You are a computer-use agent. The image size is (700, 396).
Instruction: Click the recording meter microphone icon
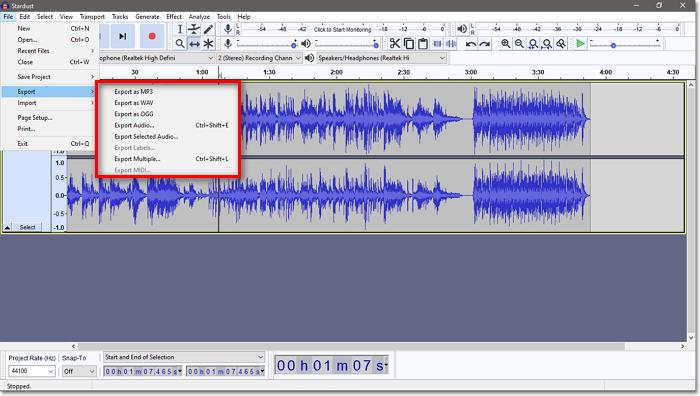(228, 29)
